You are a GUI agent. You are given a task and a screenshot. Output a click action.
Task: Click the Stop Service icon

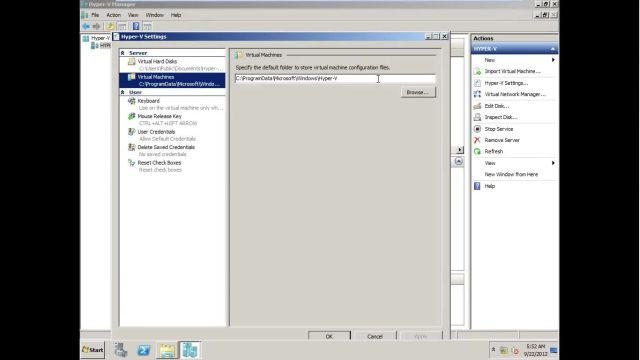477,129
